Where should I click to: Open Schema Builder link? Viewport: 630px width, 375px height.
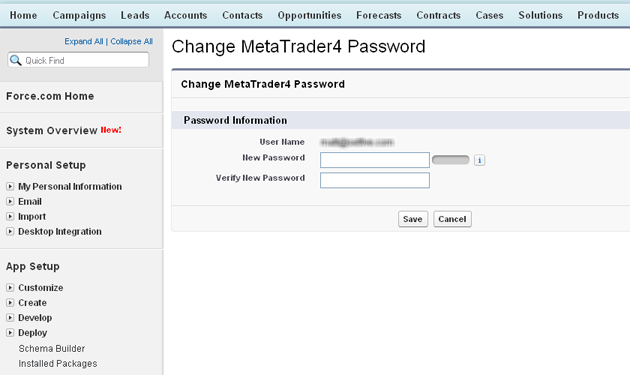click(51, 348)
